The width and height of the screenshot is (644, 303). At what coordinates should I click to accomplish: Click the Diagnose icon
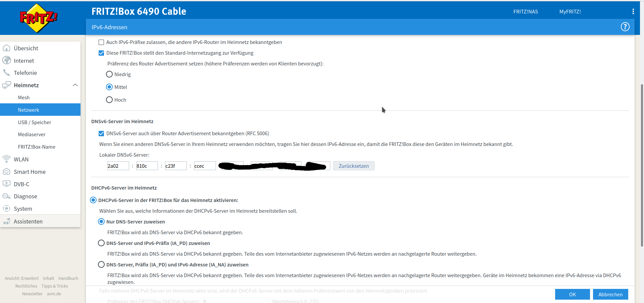tap(6, 196)
